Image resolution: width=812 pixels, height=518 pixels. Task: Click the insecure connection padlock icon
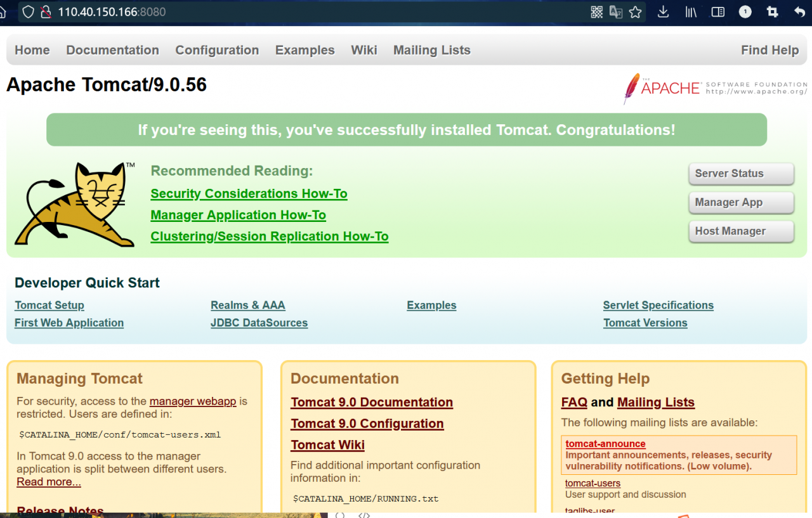[45, 11]
